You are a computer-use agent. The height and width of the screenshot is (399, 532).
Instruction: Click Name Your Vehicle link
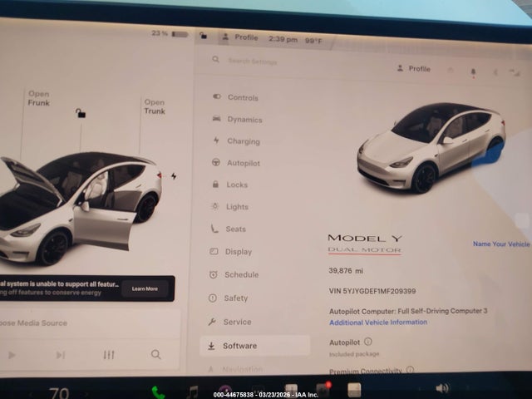coord(501,244)
